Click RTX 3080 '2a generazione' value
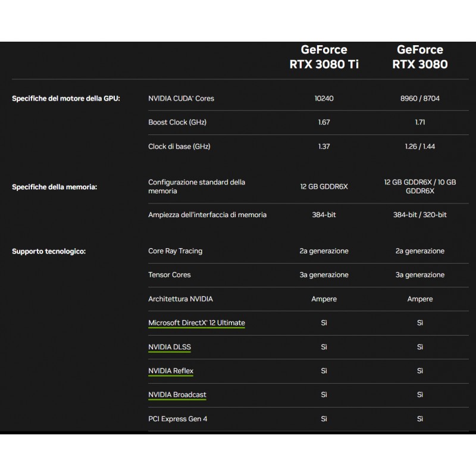 point(420,251)
